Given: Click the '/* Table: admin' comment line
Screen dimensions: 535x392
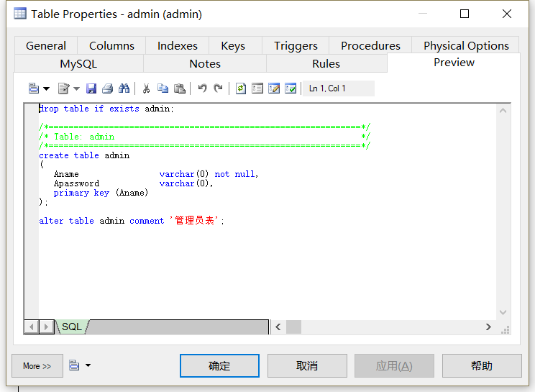Looking at the screenshot, I should [204, 137].
